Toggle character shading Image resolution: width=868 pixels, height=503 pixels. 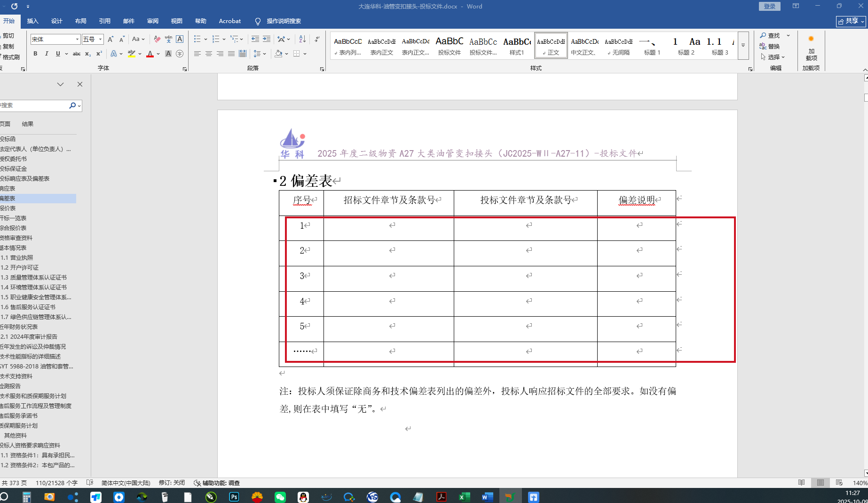pos(168,54)
